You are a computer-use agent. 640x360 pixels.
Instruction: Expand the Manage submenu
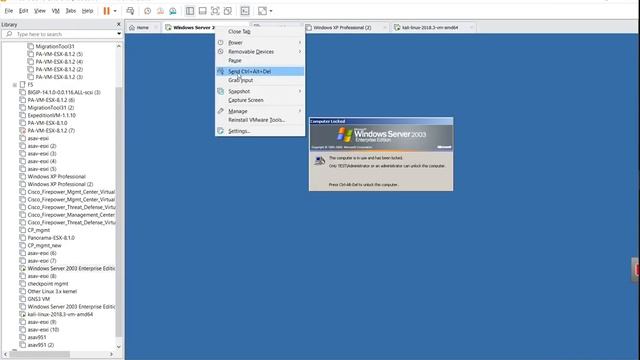pos(260,111)
